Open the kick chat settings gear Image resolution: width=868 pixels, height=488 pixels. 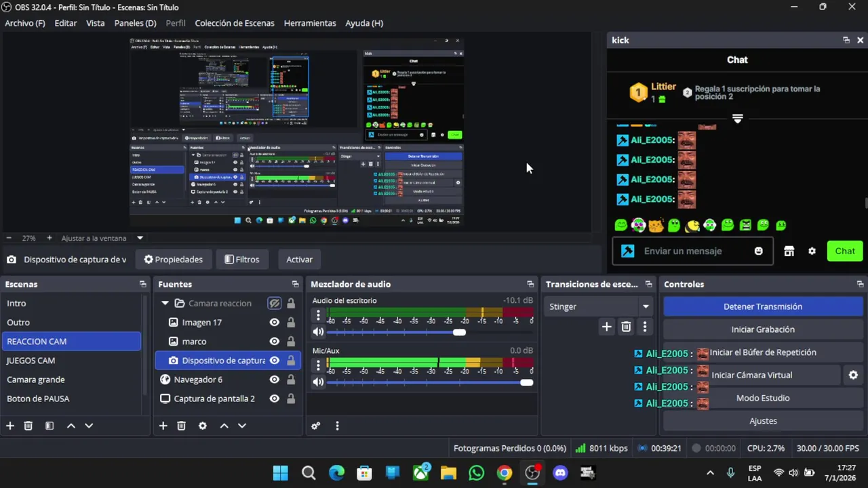(812, 251)
